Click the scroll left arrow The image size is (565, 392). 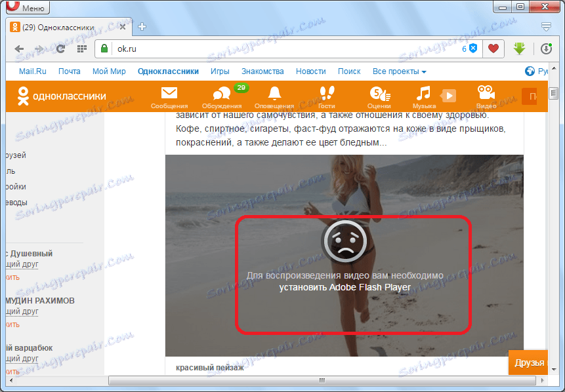(x=10, y=380)
